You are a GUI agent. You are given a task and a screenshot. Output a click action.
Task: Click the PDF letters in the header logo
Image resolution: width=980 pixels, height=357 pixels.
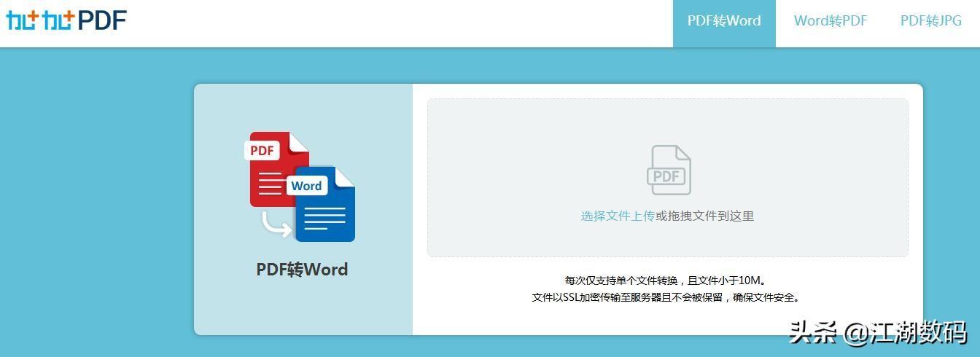(102, 20)
